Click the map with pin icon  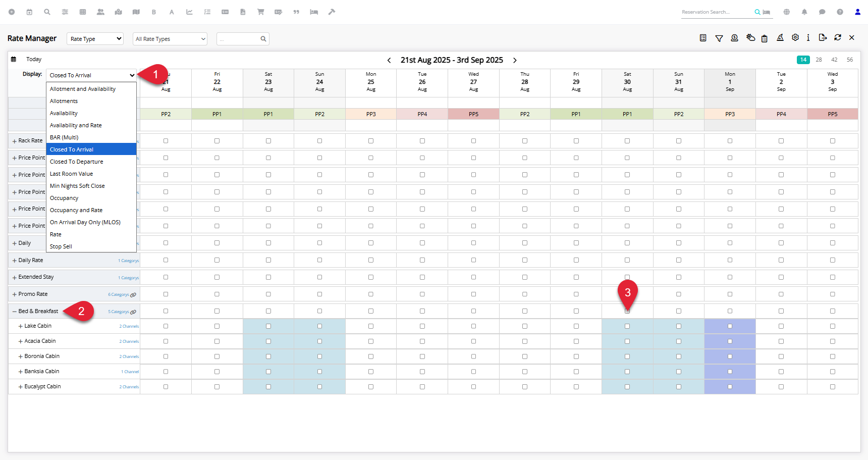(119, 12)
